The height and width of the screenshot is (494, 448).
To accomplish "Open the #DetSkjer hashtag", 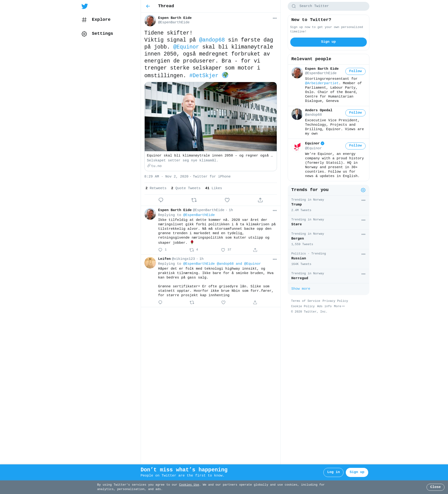I will pos(204,76).
